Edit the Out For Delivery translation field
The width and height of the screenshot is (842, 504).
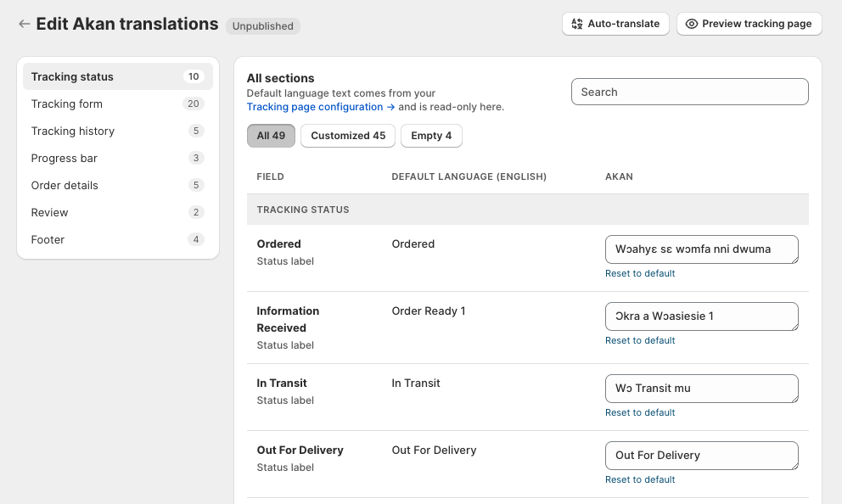tap(701, 456)
